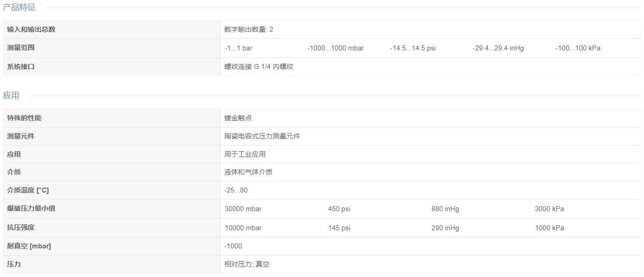Click the 3000 kPa value
This screenshot has height=277, width=644.
[550, 209]
